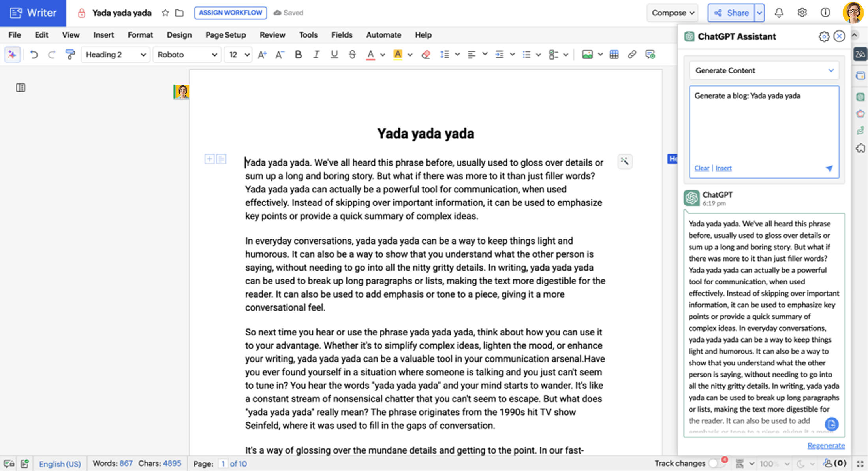The width and height of the screenshot is (868, 471).
Task: Open the Automate menu
Action: (x=383, y=35)
